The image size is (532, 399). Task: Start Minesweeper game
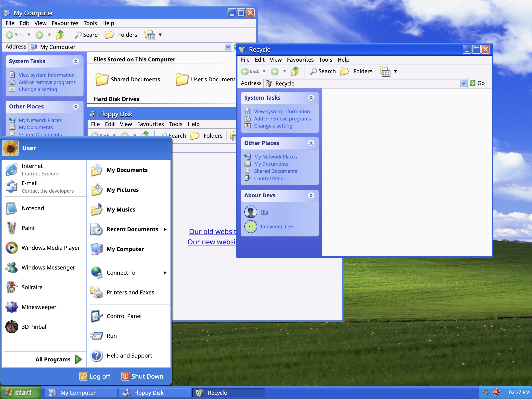click(44, 307)
